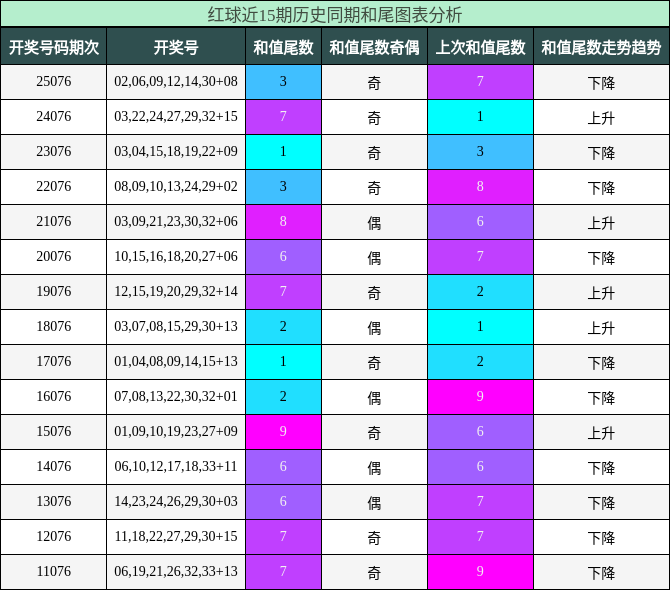Click the 偶 parity cell in row 20076
Viewport: 670px width, 590px height.
374,257
